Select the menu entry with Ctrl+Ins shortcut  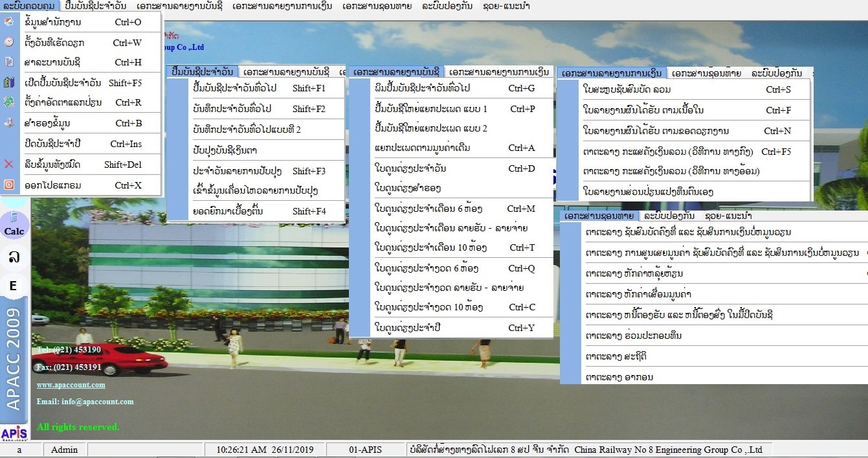click(81, 144)
